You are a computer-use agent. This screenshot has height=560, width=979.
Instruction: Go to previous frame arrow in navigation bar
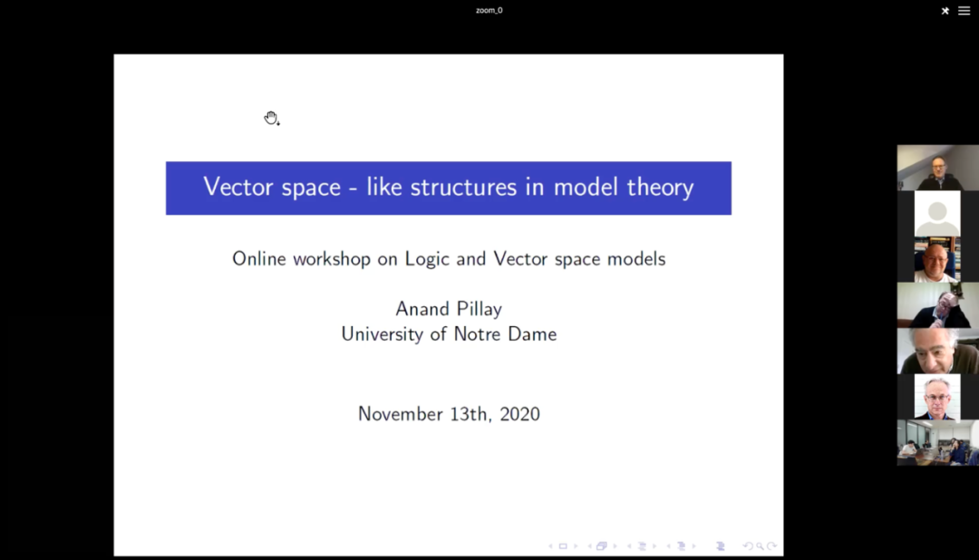click(590, 546)
